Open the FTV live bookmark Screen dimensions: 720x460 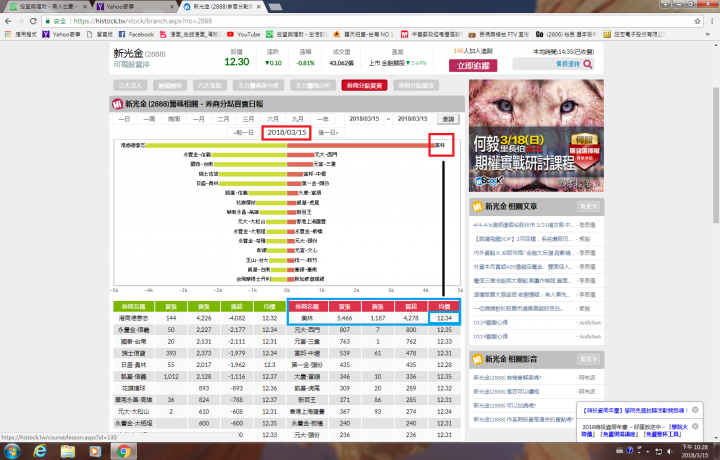tap(498, 34)
